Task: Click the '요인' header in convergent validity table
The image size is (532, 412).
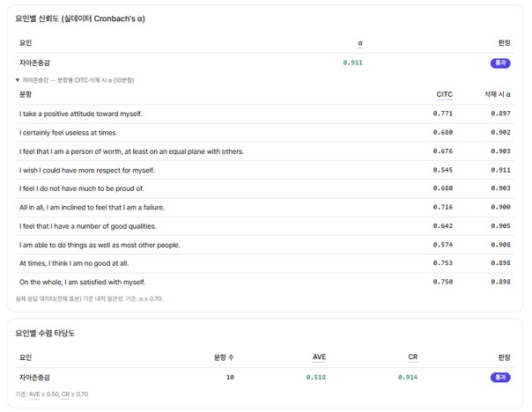Action: click(26, 357)
